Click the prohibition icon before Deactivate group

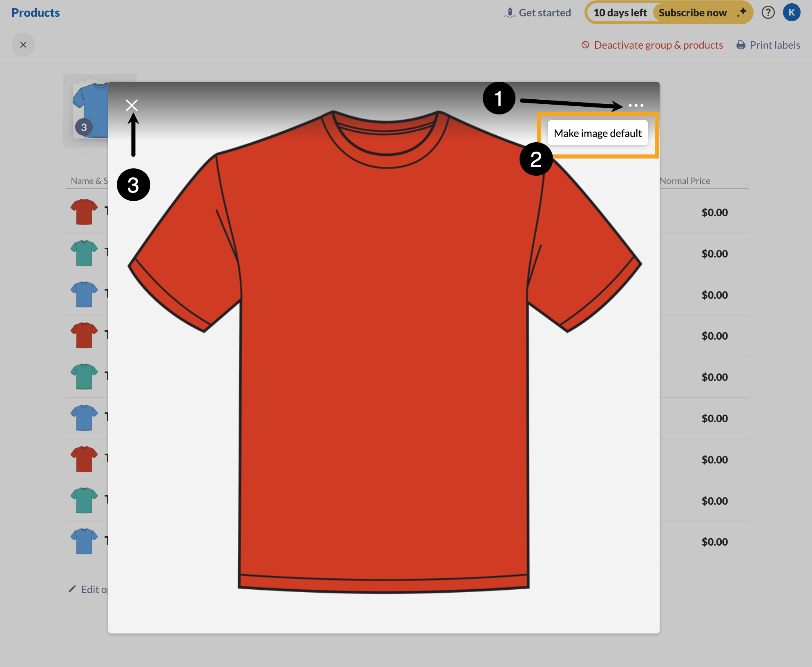click(585, 45)
